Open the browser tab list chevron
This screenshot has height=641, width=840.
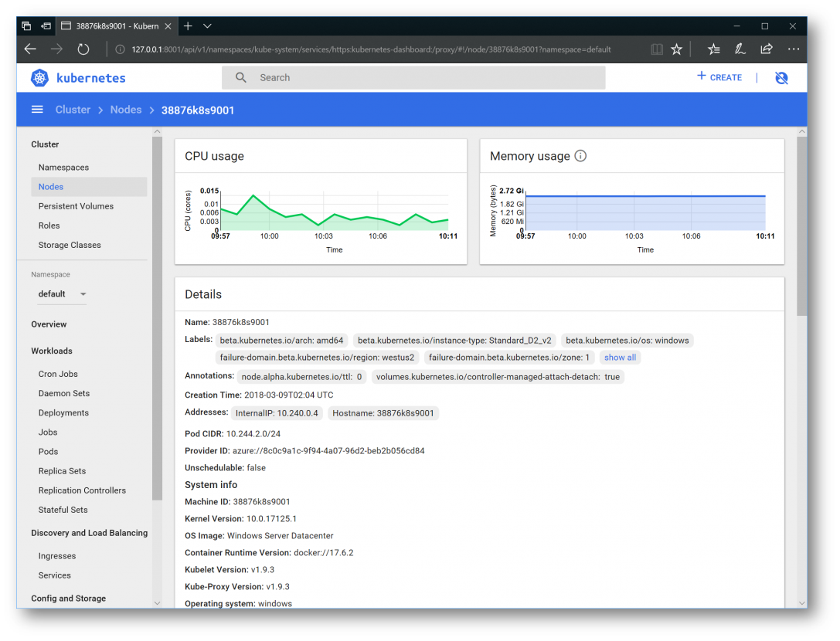point(207,26)
